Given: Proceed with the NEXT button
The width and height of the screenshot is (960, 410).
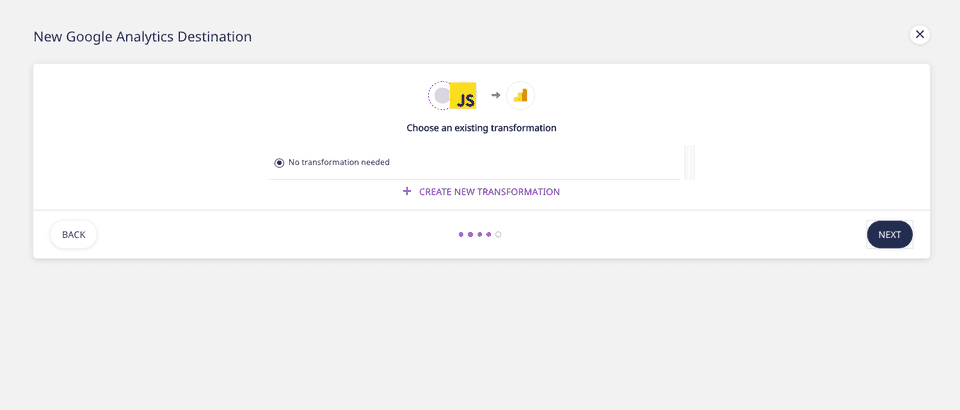Looking at the screenshot, I should [x=889, y=235].
